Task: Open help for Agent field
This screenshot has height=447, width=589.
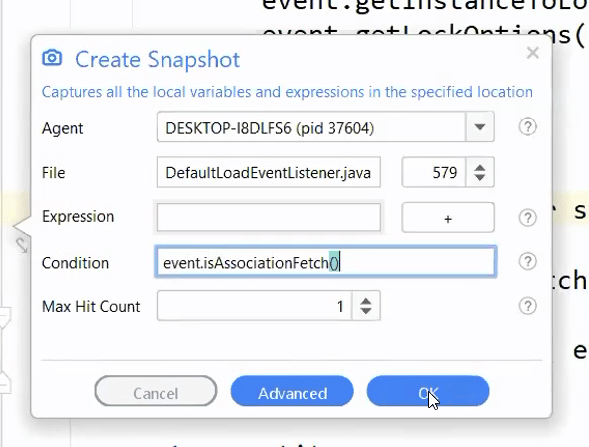Action: pos(527,127)
